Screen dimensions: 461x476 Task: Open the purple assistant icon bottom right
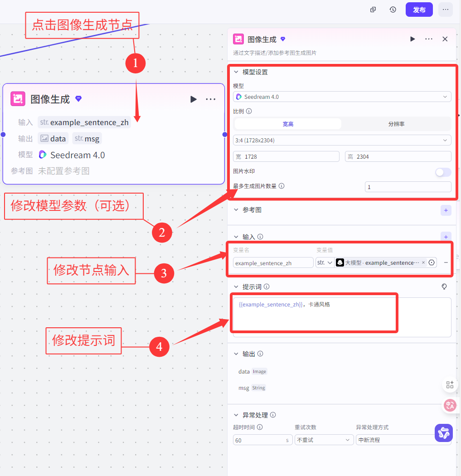tap(443, 433)
